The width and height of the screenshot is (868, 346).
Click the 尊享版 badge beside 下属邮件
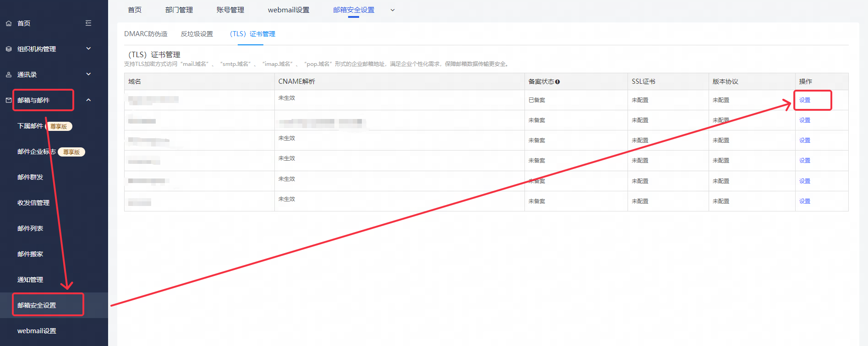(59, 126)
